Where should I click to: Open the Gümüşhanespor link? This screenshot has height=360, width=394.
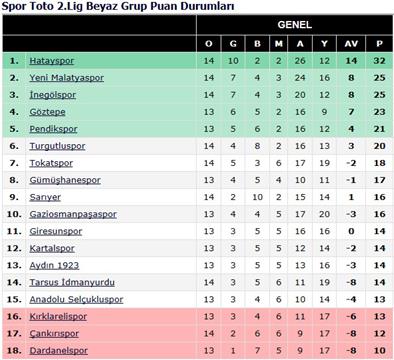click(x=65, y=180)
